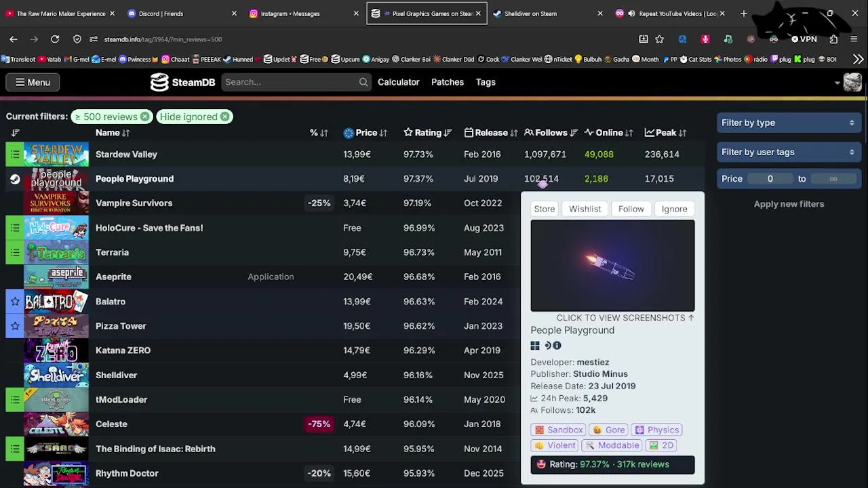Sort table by Name column

click(113, 133)
